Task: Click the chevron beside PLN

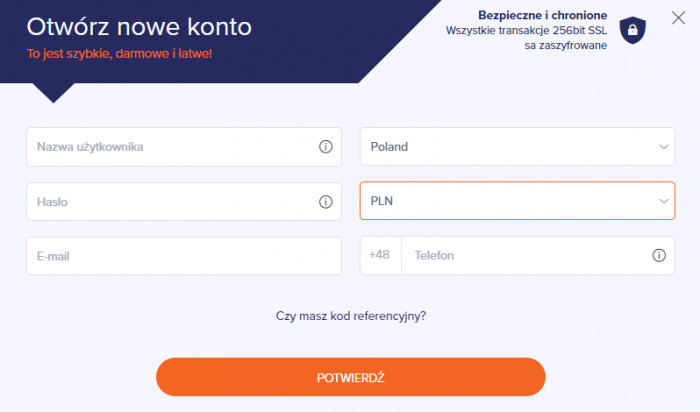Action: (x=665, y=203)
